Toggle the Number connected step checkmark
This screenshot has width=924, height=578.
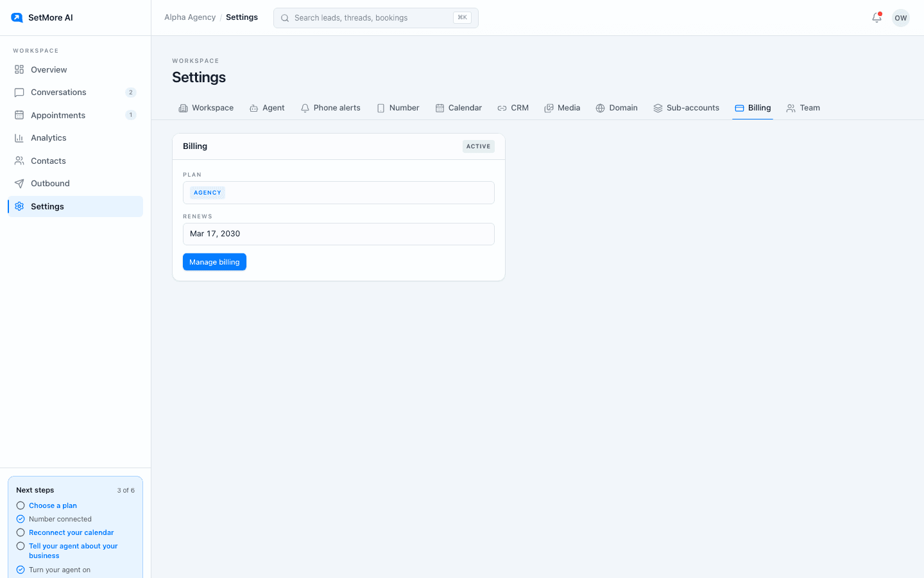[21, 519]
